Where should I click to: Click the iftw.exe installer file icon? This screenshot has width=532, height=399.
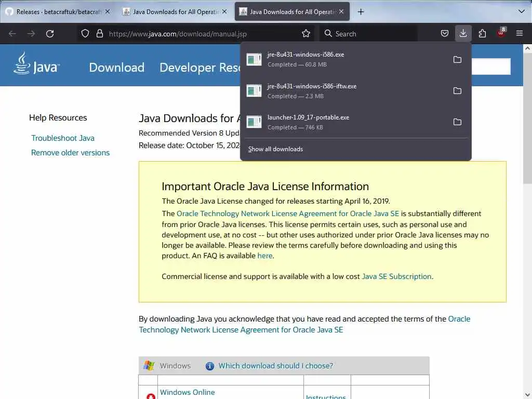(x=254, y=91)
